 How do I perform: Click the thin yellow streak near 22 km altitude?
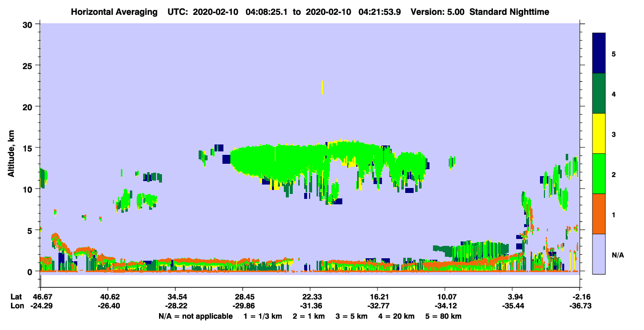[x=322, y=88]
